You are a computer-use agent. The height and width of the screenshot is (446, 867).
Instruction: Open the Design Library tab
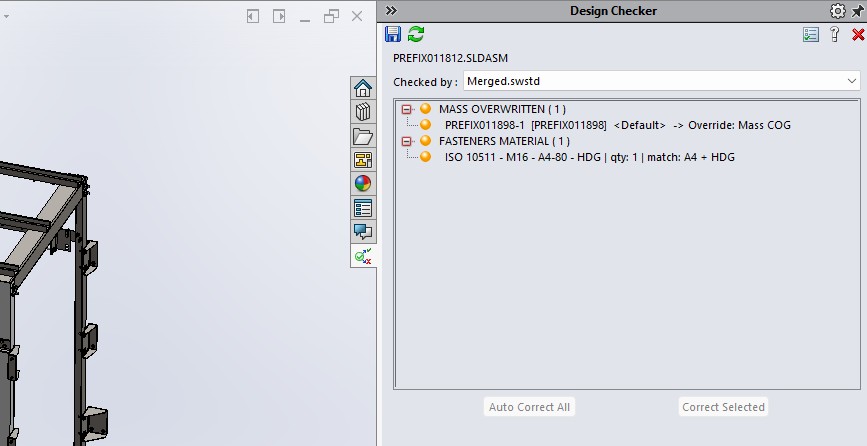[363, 112]
